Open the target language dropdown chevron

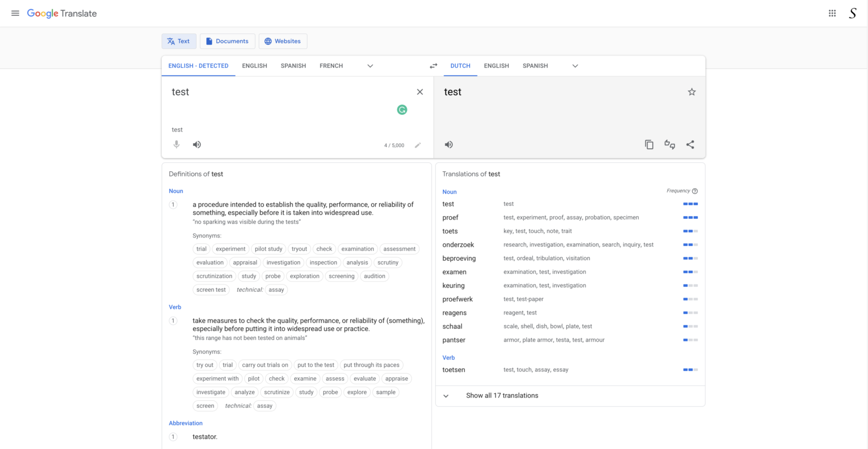[575, 66]
